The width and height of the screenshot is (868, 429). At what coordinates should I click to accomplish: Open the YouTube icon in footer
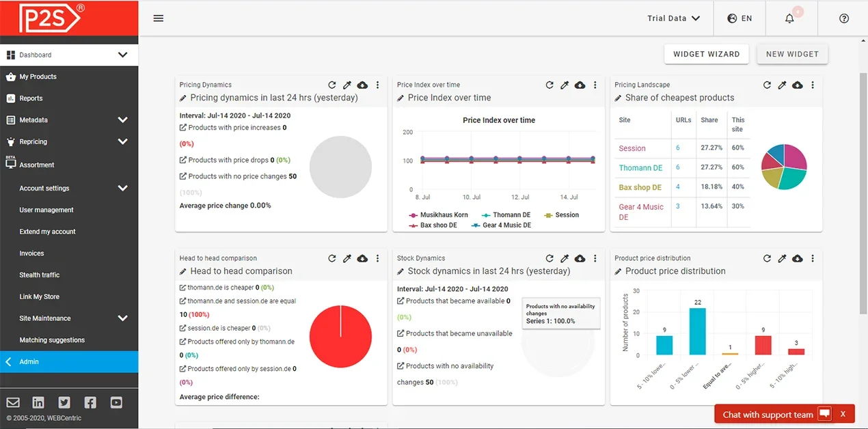coord(116,402)
